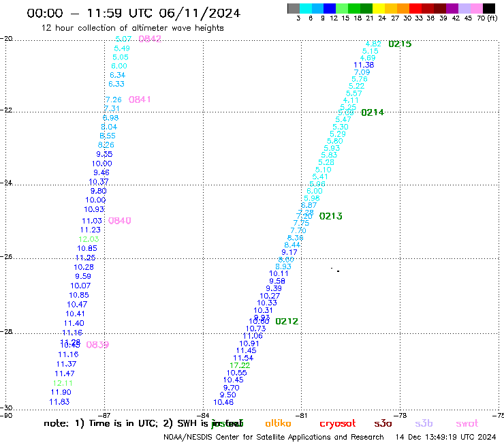Click the wave height value '10.93'

click(x=94, y=209)
